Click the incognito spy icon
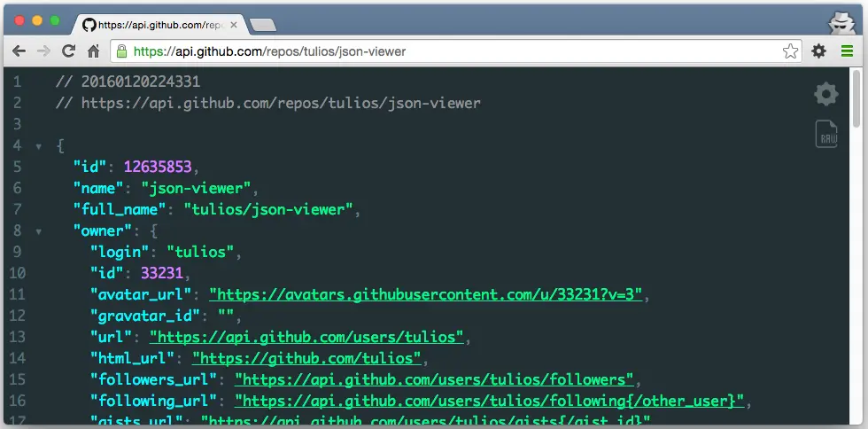 pyautogui.click(x=841, y=22)
